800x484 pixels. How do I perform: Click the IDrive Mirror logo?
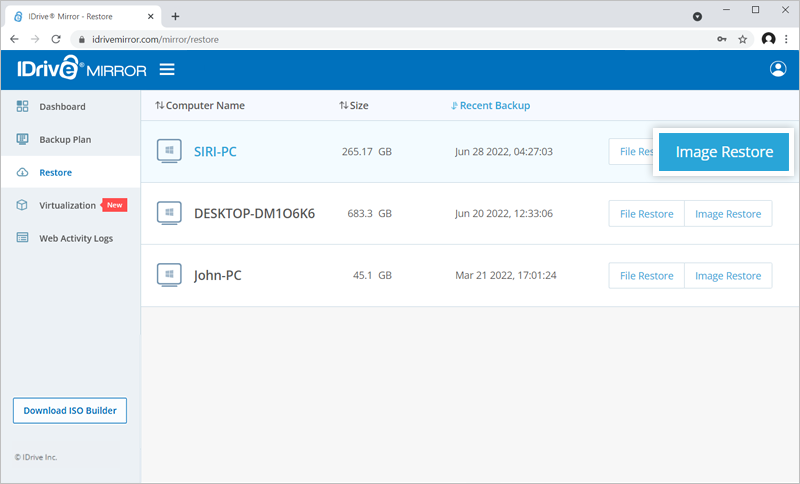click(82, 68)
